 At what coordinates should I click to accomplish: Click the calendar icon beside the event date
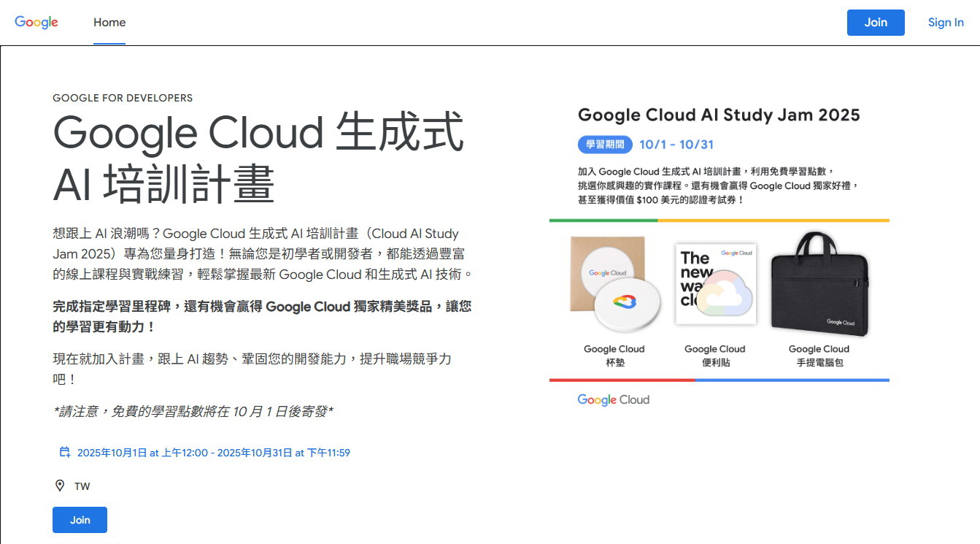point(65,453)
